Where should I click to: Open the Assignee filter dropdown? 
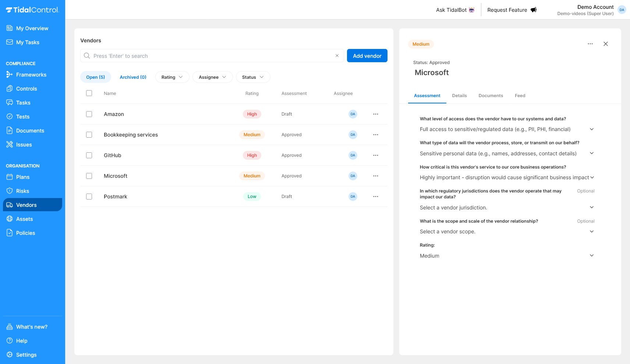click(212, 77)
